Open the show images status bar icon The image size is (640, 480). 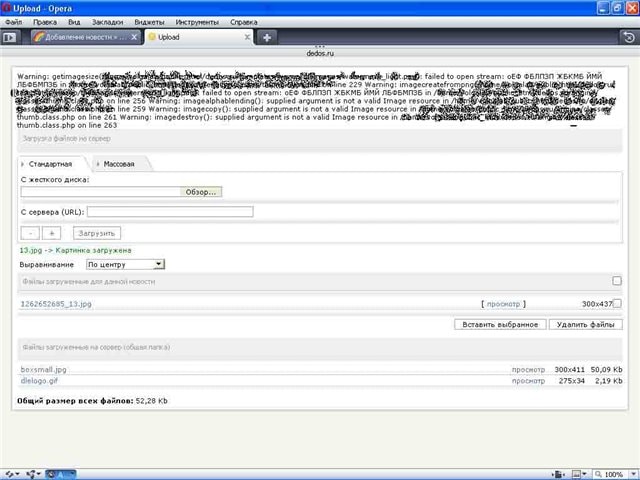(576, 474)
